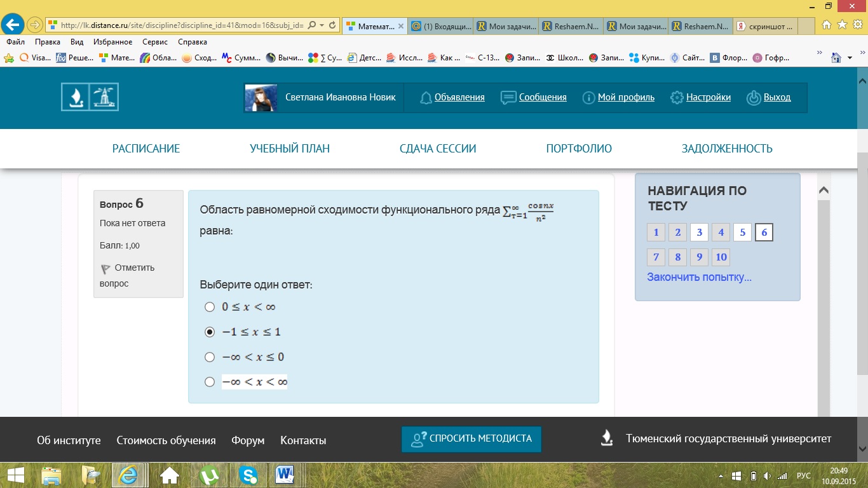Select answer option −∞ < x ≤ 0

click(x=210, y=357)
